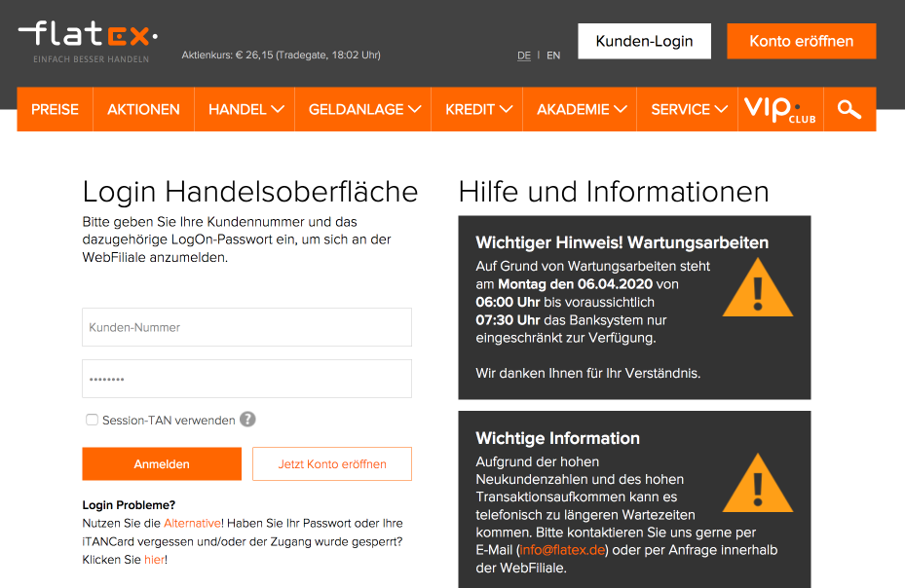
Task: Expand the SERVICE dropdown menu
Action: (x=689, y=109)
